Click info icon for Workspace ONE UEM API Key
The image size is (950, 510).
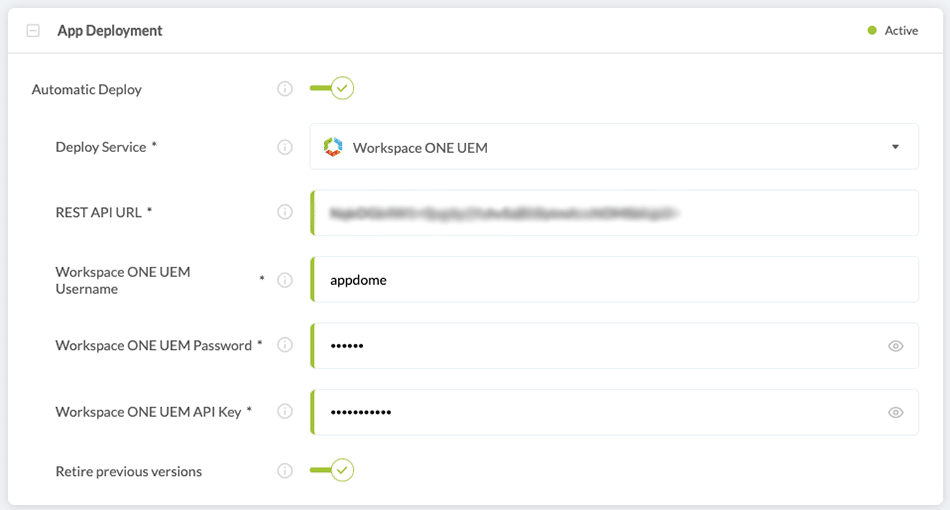285,411
